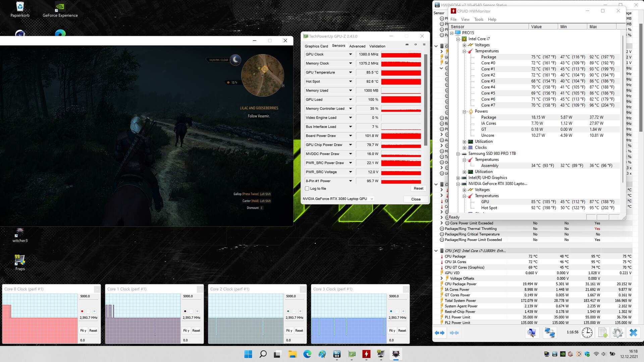The width and height of the screenshot is (644, 362).
Task: Click the red color swatch in Core 0 Clock
Action: (x=82, y=311)
